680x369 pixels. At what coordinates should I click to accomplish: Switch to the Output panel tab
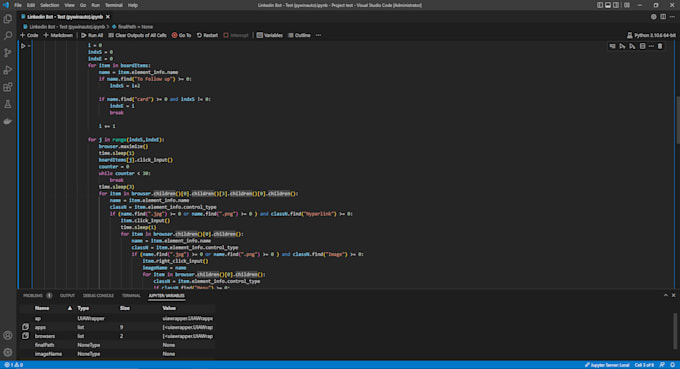point(67,296)
